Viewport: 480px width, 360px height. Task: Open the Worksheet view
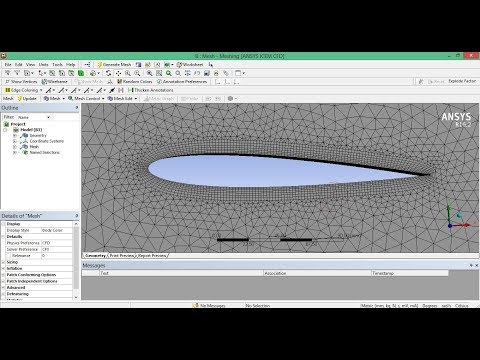190,65
